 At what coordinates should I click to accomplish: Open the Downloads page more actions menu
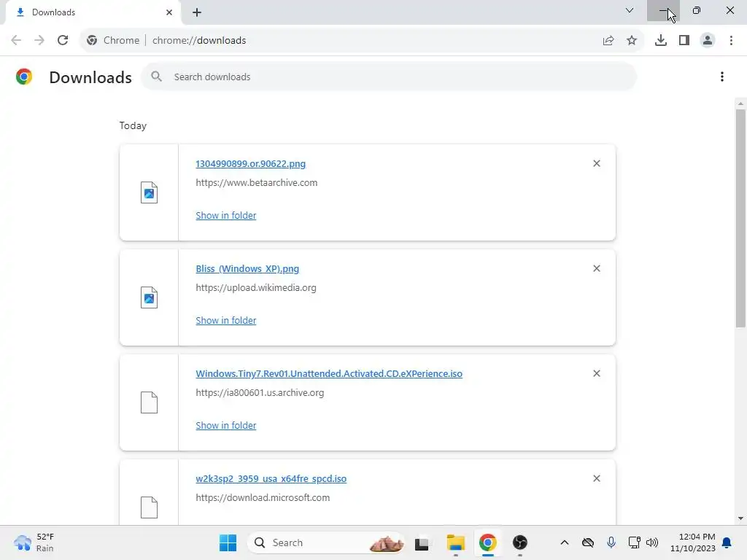722,77
